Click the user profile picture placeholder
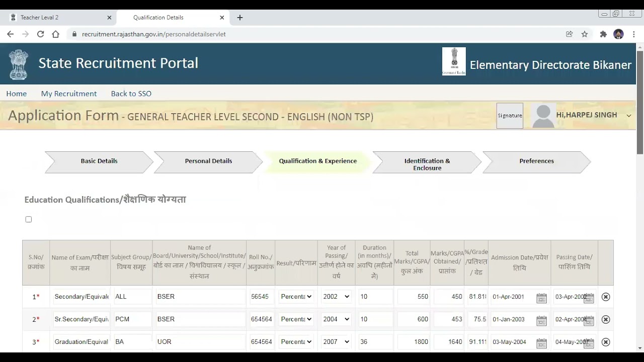644x362 pixels. [x=543, y=116]
